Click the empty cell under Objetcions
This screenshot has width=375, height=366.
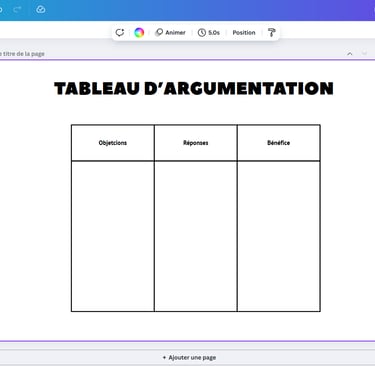(113, 236)
